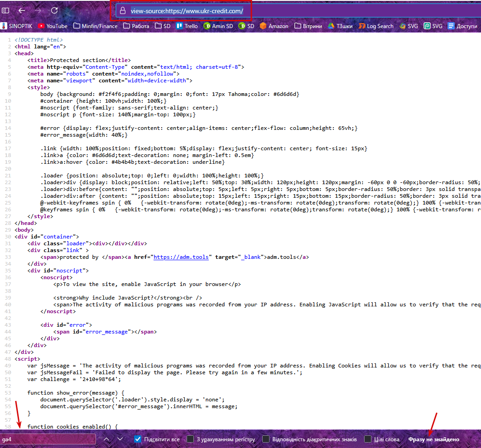The width and height of the screenshot is (481, 448).
Task: Follow the https://adm.tools link in source
Action: 181,257
